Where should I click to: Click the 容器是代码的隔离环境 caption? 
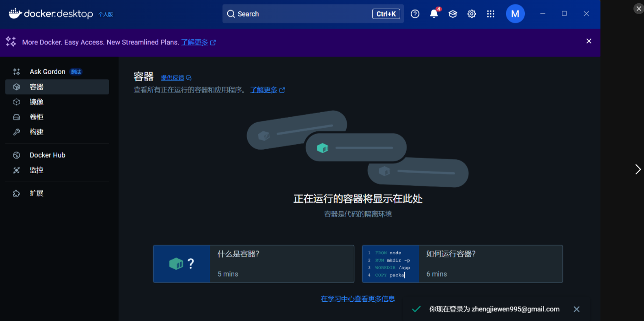[358, 214]
